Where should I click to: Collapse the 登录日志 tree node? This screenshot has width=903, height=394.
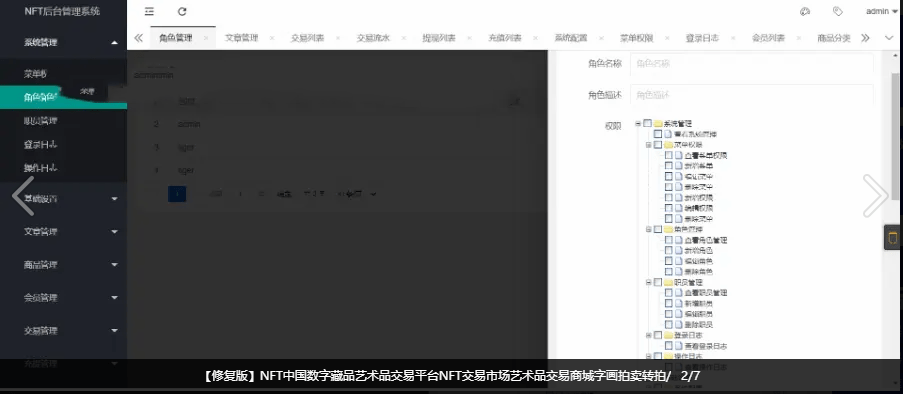tap(648, 335)
